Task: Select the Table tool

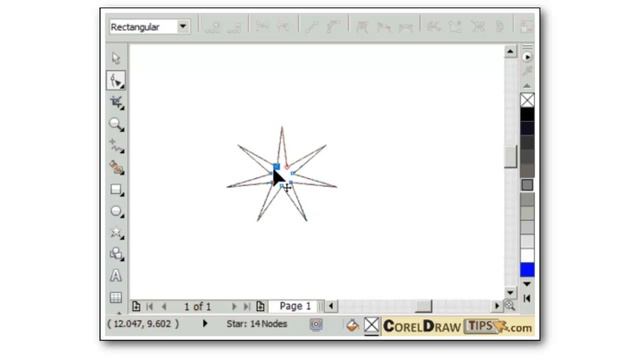Action: pyautogui.click(x=116, y=297)
